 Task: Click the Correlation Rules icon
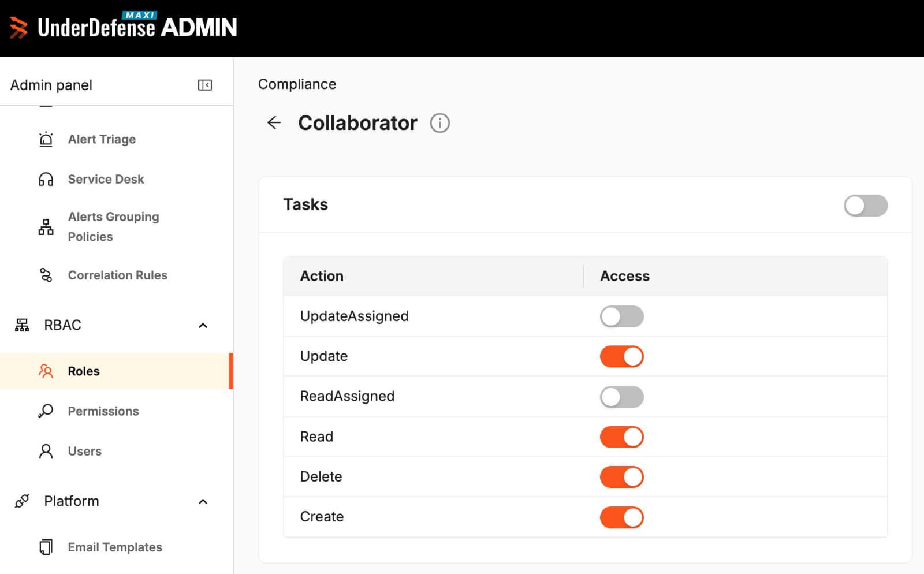coord(46,275)
